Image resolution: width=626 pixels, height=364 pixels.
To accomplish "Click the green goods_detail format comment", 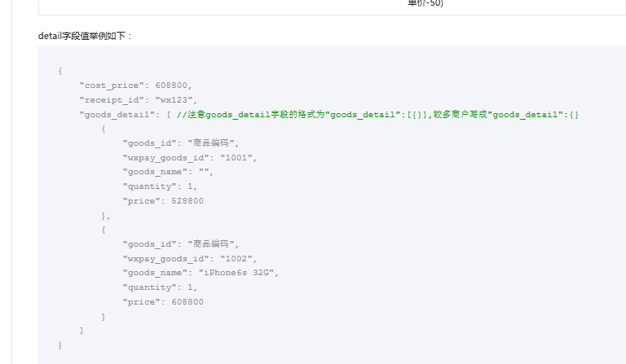I will point(377,115).
